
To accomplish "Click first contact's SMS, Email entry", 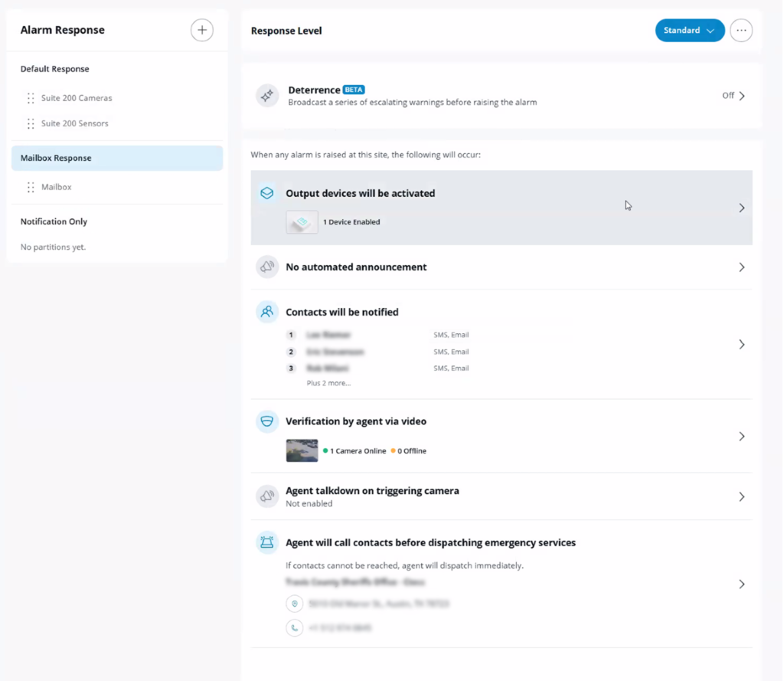I will pyautogui.click(x=451, y=335).
